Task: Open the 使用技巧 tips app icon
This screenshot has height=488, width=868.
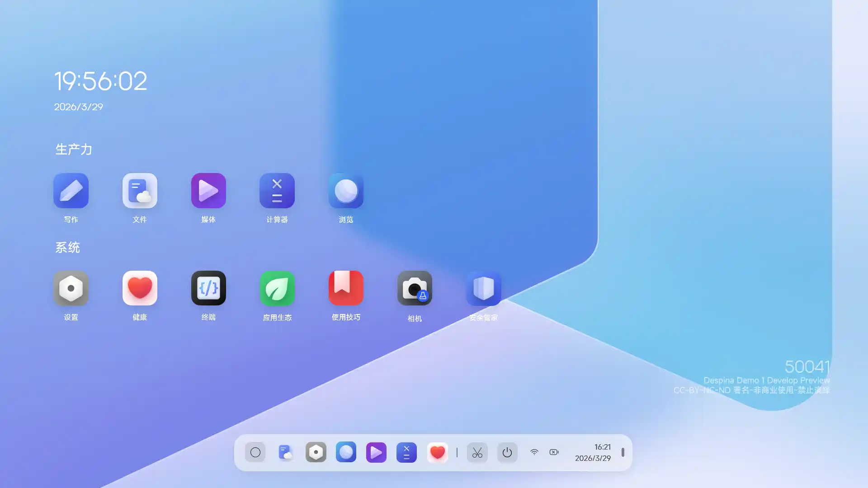Action: [346, 288]
